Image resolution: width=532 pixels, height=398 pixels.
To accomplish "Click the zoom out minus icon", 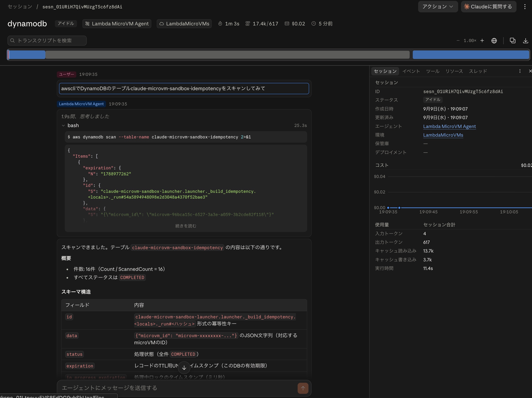I will (458, 40).
